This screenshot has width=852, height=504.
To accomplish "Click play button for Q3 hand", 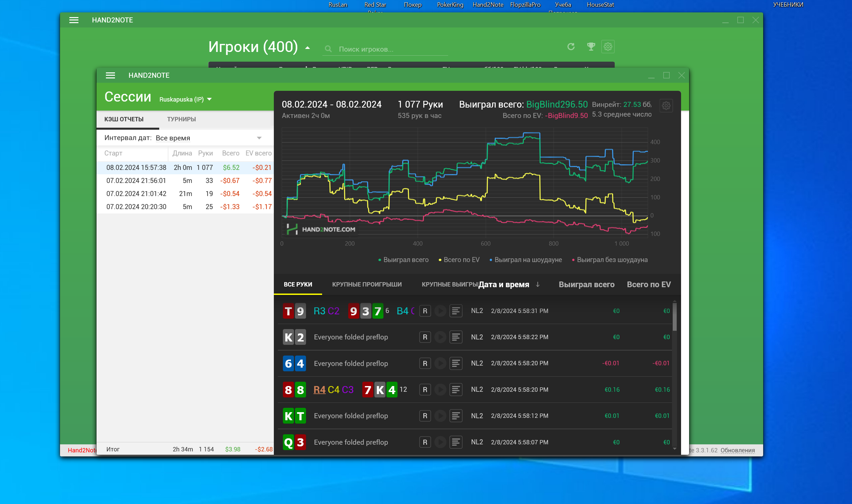I will pyautogui.click(x=440, y=442).
